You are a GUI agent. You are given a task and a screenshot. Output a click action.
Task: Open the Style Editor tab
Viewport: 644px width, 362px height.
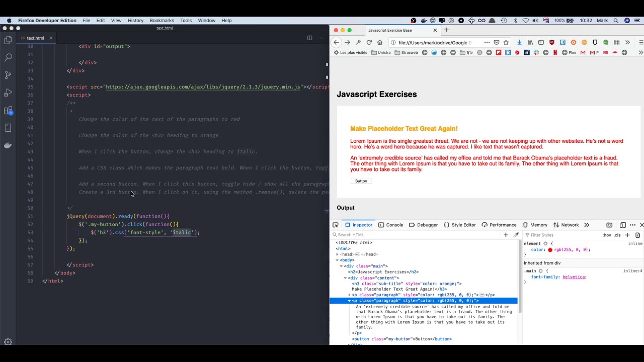point(459,225)
